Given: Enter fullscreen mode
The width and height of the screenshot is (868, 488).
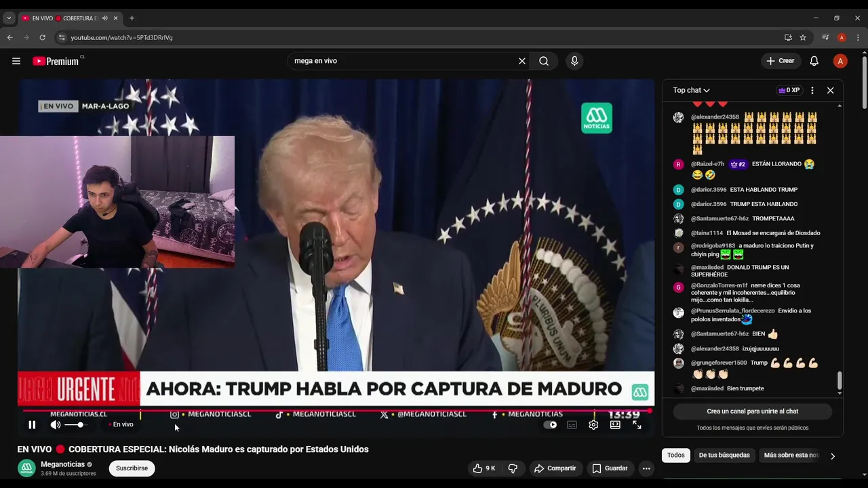Looking at the screenshot, I should tap(637, 425).
